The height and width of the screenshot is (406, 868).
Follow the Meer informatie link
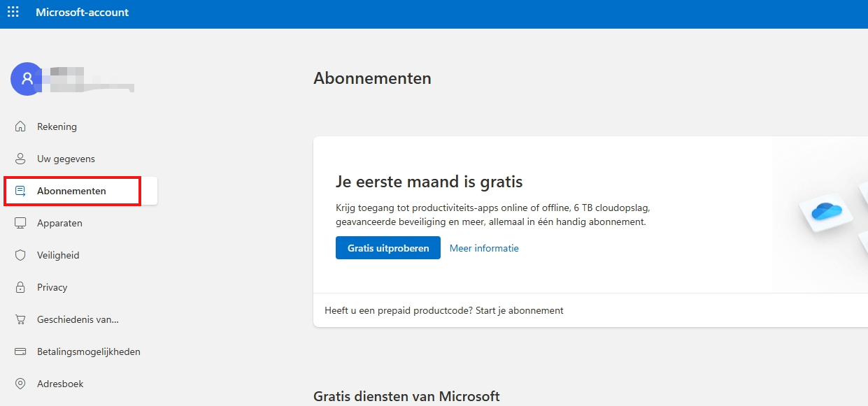[484, 248]
